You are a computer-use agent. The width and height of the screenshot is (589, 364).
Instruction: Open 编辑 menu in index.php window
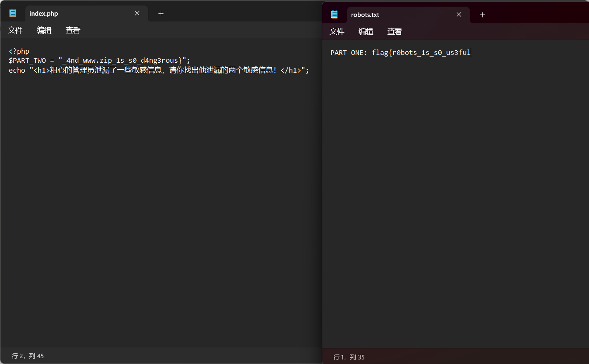click(44, 30)
